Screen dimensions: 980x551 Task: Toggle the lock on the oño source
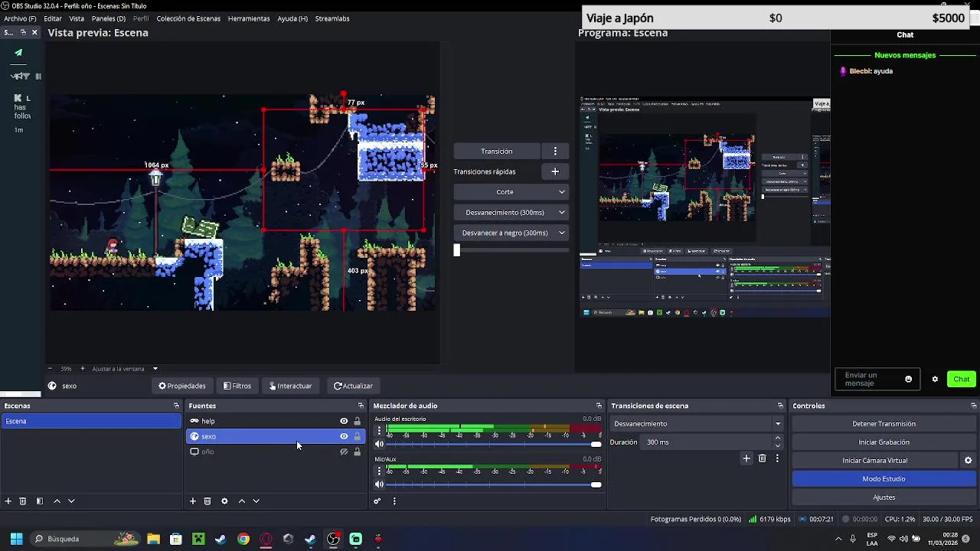357,452
